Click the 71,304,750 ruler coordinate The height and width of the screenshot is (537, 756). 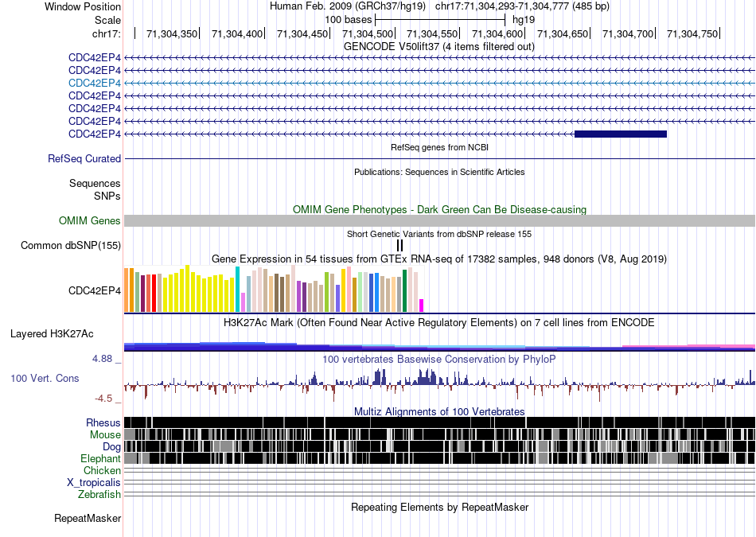coord(692,33)
